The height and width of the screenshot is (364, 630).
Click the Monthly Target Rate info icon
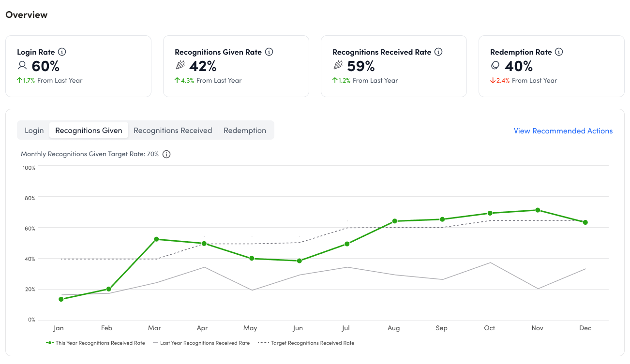coord(166,154)
